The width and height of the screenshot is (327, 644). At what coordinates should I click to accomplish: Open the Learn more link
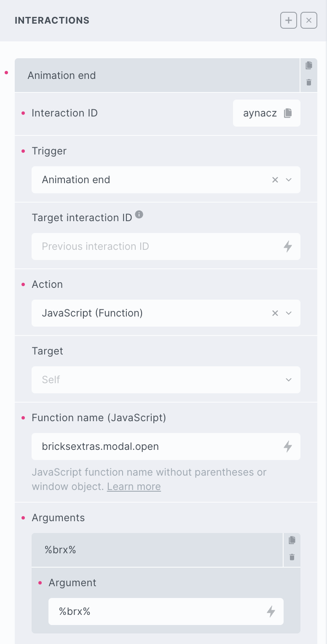coord(134,487)
